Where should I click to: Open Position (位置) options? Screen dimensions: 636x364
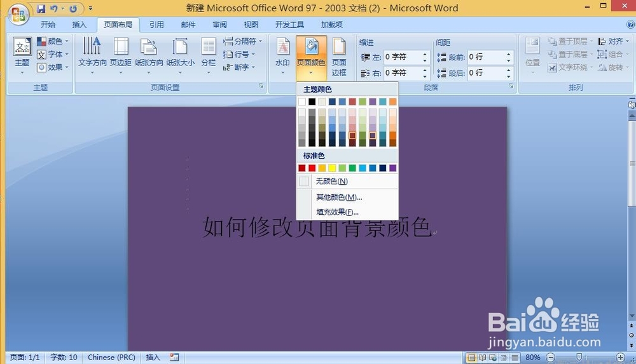pyautogui.click(x=532, y=55)
